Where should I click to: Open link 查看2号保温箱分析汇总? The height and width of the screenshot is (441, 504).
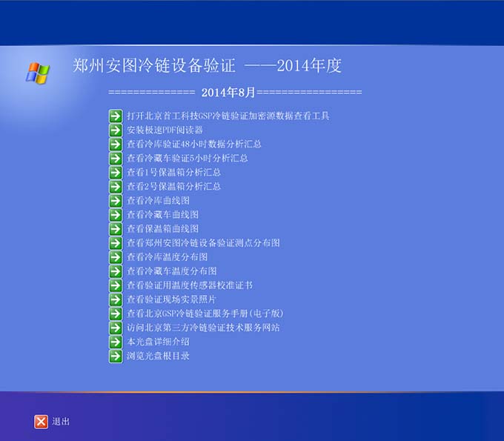[173, 187]
